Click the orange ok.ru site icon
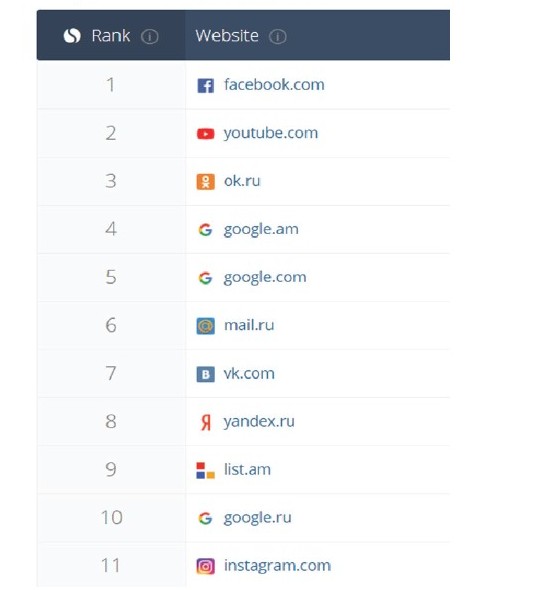The image size is (548, 590). (x=206, y=182)
